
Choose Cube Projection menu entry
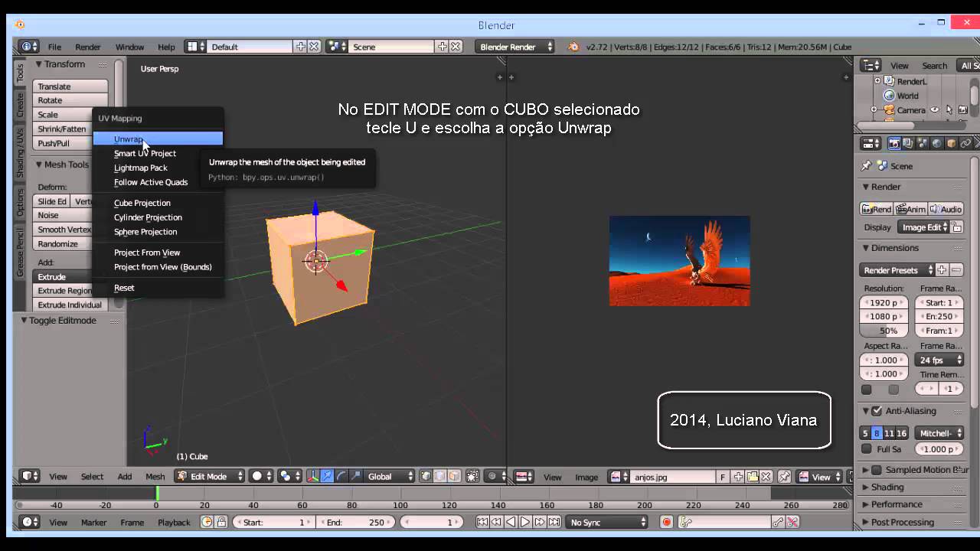point(158,203)
